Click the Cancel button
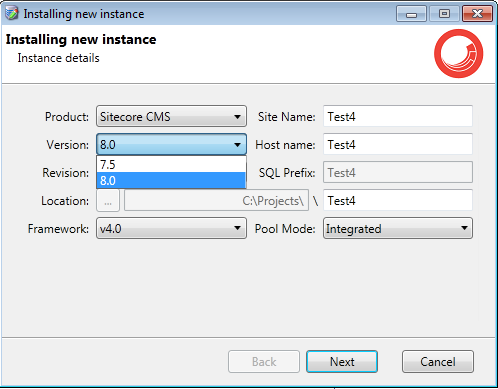This screenshot has height=389, width=498. click(438, 361)
